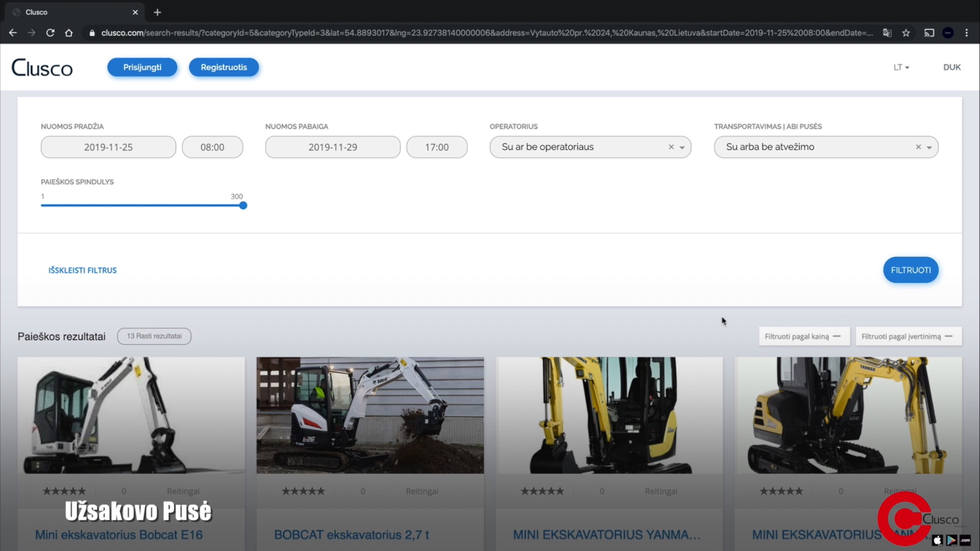This screenshot has width=980, height=551.
Task: Open the browser home page
Action: coord(69,33)
